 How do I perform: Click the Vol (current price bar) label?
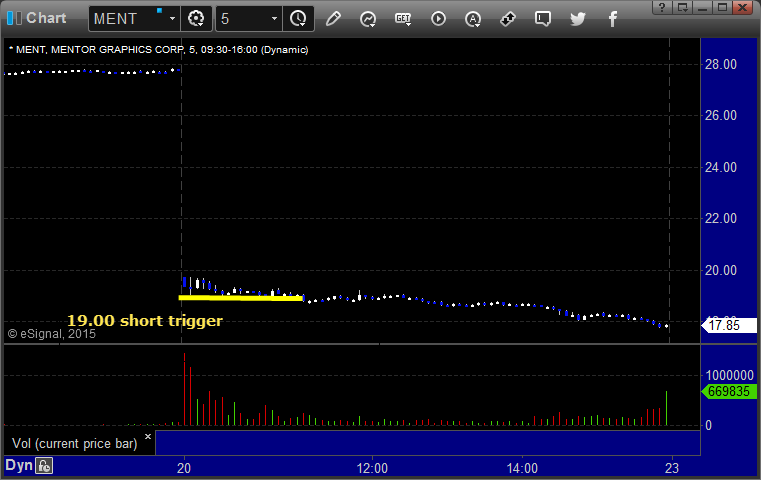click(x=75, y=444)
